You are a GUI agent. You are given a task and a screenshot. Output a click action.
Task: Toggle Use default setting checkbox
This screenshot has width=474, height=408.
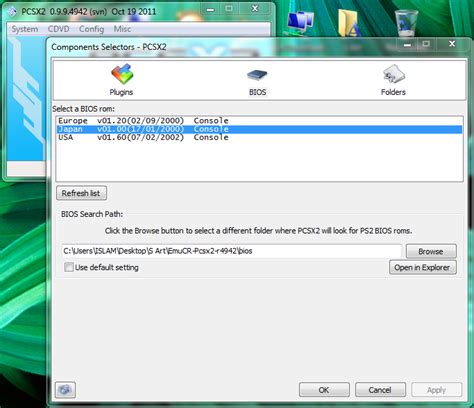(69, 267)
